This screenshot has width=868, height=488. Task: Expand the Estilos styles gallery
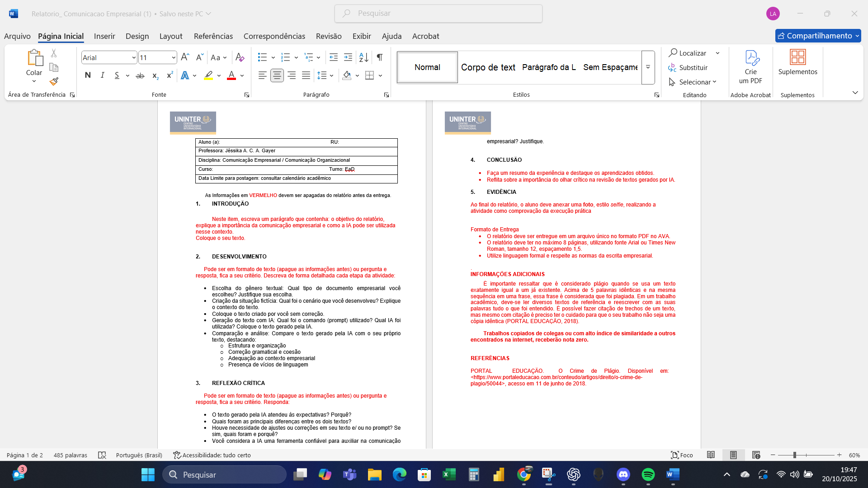click(648, 67)
